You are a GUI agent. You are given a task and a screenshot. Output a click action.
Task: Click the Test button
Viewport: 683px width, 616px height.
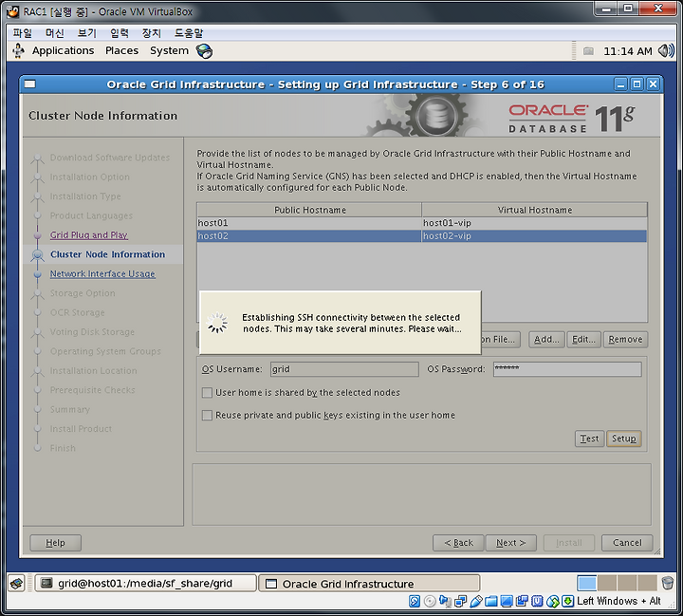[589, 439]
